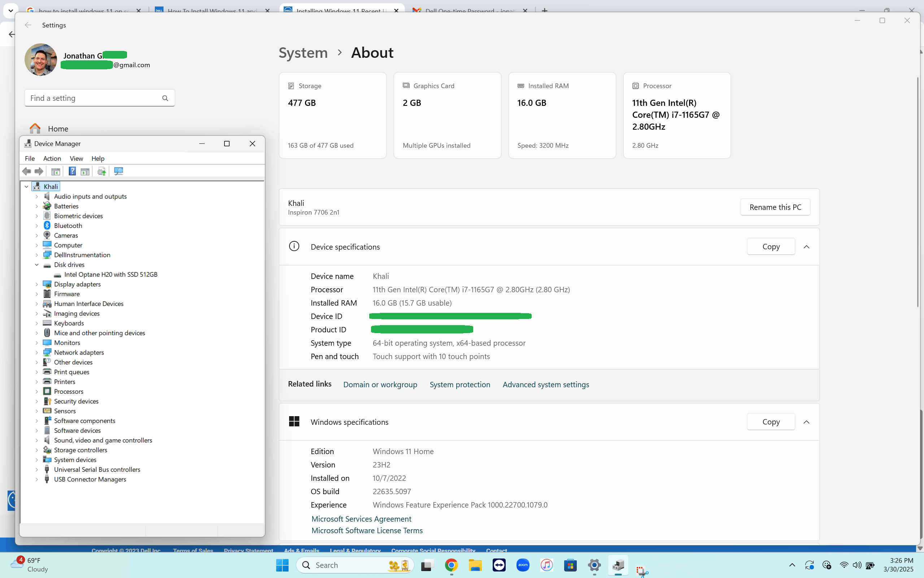The width and height of the screenshot is (924, 578).
Task: Collapse the Khali root node
Action: tap(26, 186)
